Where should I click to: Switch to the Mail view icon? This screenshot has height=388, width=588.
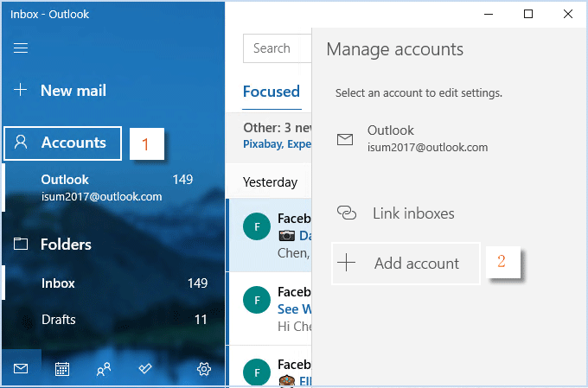tap(21, 369)
